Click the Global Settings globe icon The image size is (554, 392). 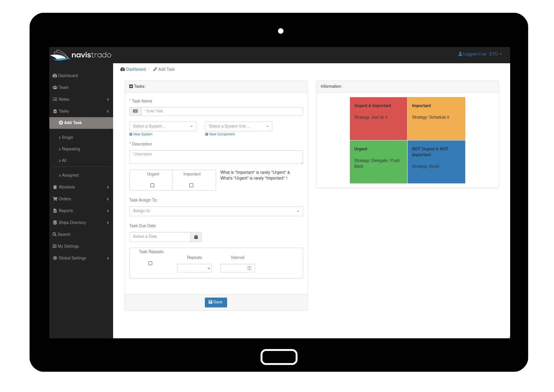tap(55, 258)
